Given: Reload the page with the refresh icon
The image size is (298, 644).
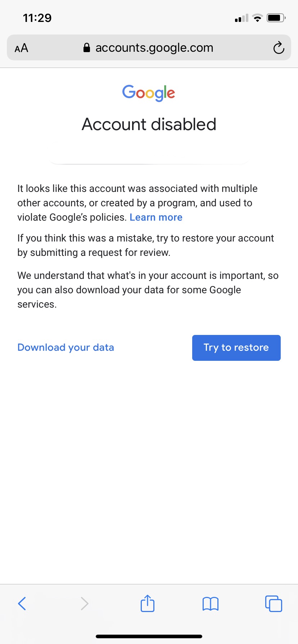Looking at the screenshot, I should tap(279, 48).
